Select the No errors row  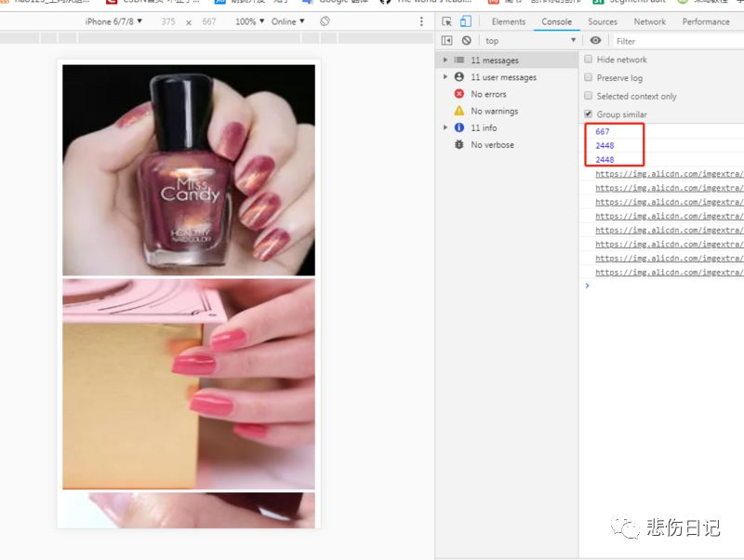pyautogui.click(x=507, y=94)
